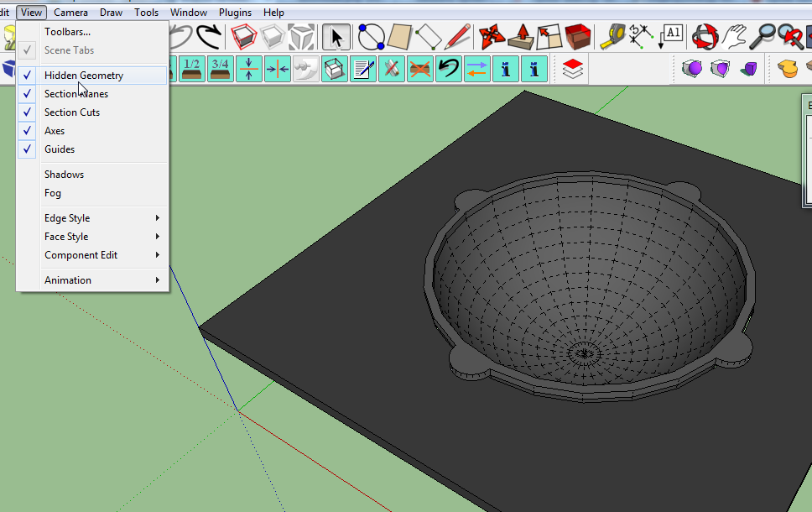Choose the Move tool with red arrows

pos(491,38)
